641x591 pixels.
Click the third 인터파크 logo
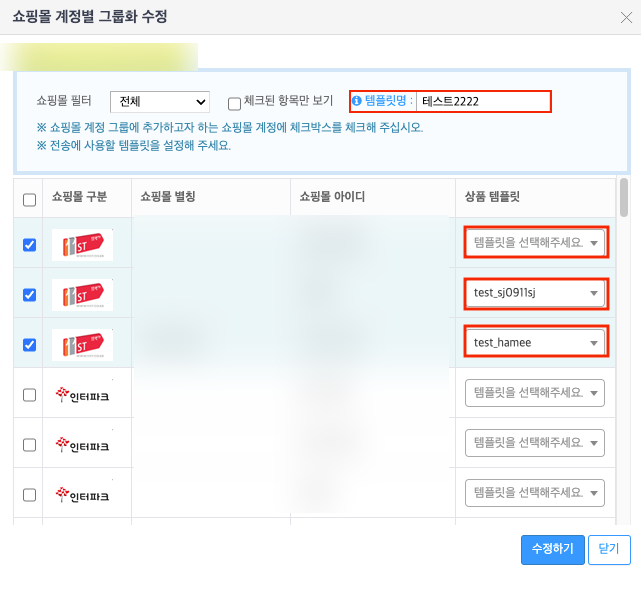pos(83,495)
